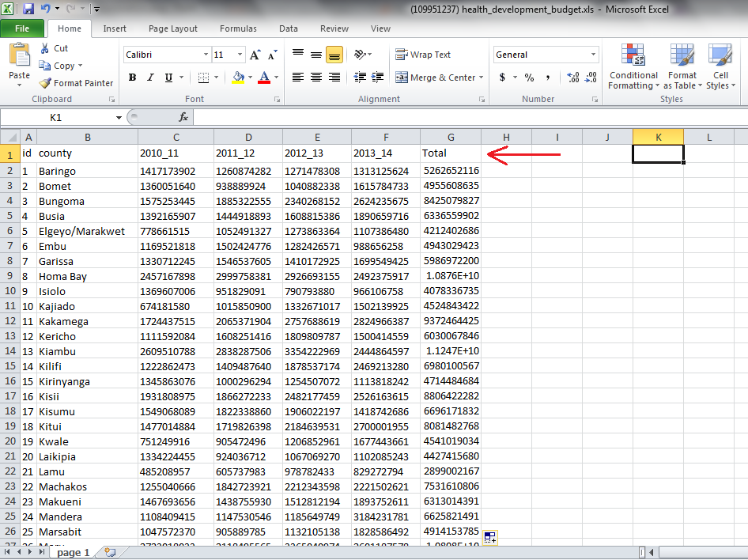Screen dimensions: 748x560
Task: Expand Merge & Center options arrow
Action: (481, 78)
